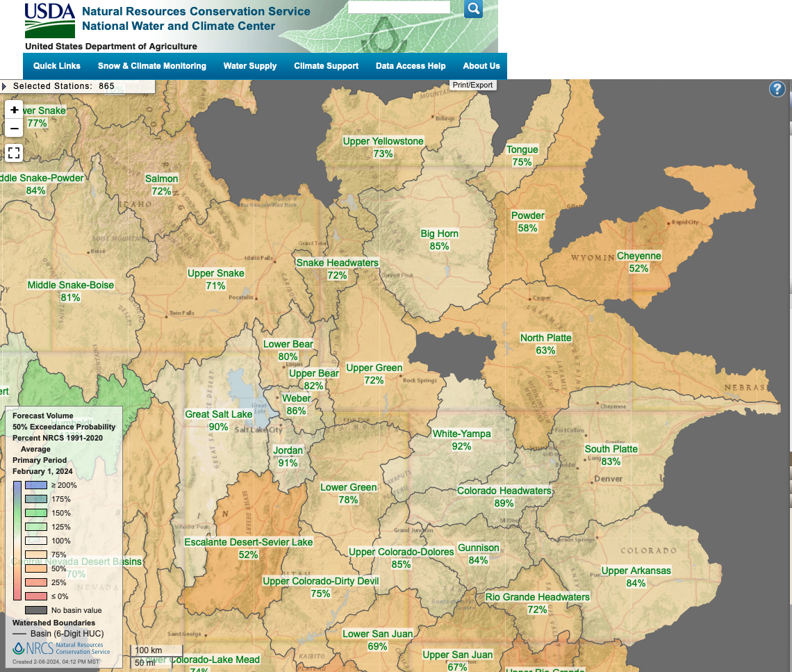Zoom out with the minus button
The width and height of the screenshot is (792, 672).
(14, 129)
